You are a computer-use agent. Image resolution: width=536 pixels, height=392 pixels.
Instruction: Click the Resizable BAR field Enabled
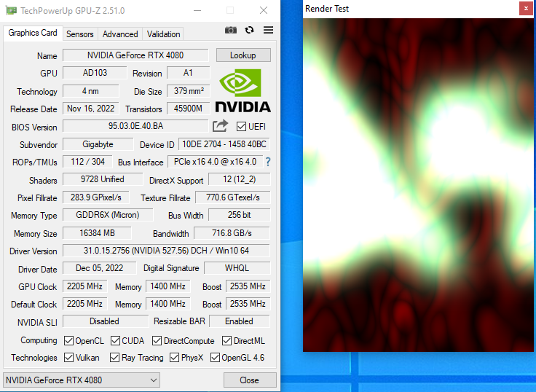click(240, 321)
